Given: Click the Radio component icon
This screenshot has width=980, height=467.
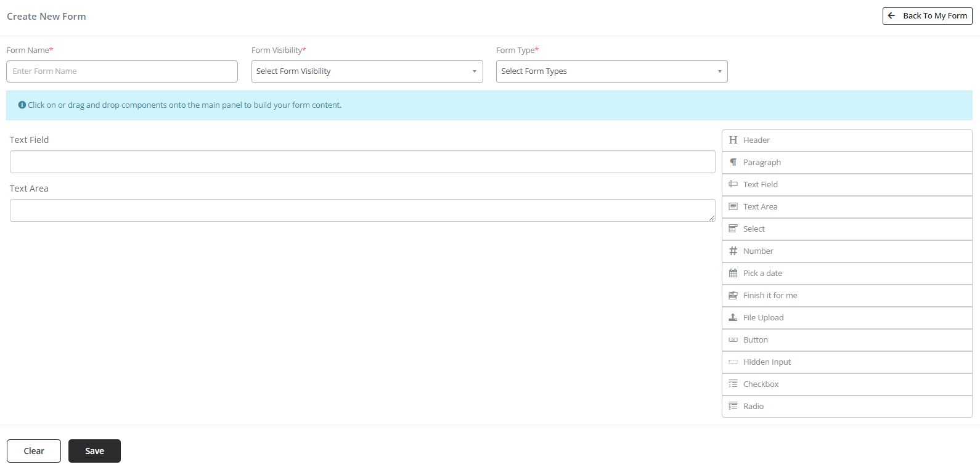Looking at the screenshot, I should point(733,407).
